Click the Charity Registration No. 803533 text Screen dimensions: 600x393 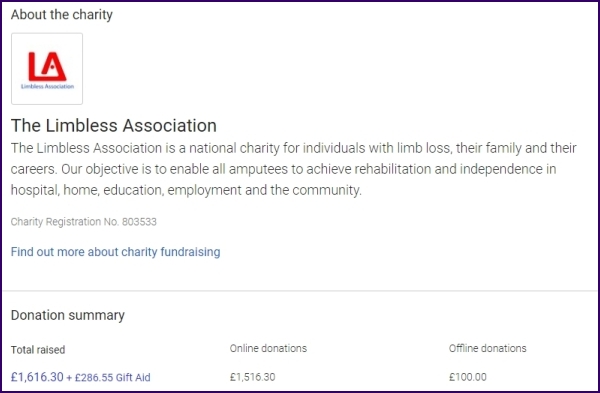tap(84, 222)
